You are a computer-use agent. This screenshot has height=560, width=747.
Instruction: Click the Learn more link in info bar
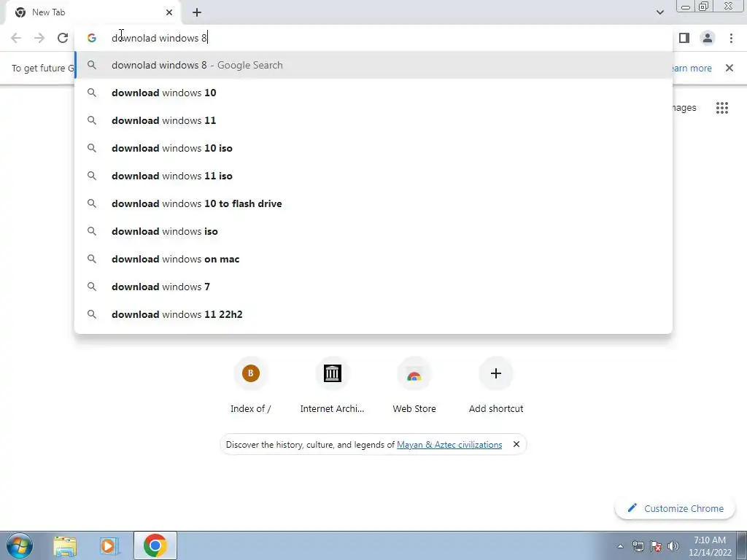692,68
